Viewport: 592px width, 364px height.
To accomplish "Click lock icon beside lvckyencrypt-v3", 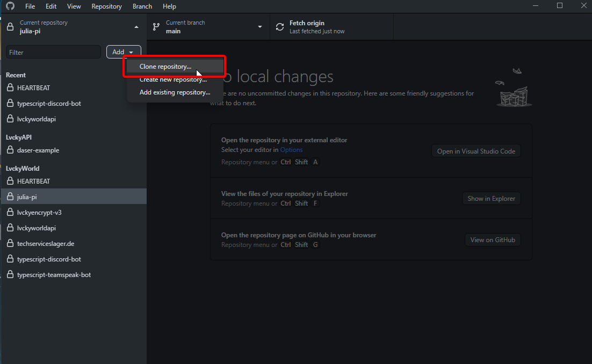I will (10, 213).
